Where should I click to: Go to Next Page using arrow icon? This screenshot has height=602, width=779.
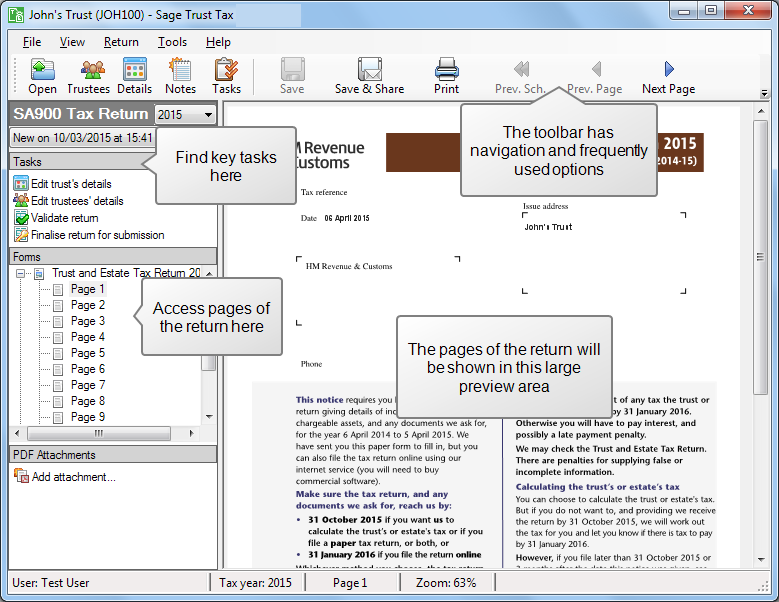tap(668, 70)
